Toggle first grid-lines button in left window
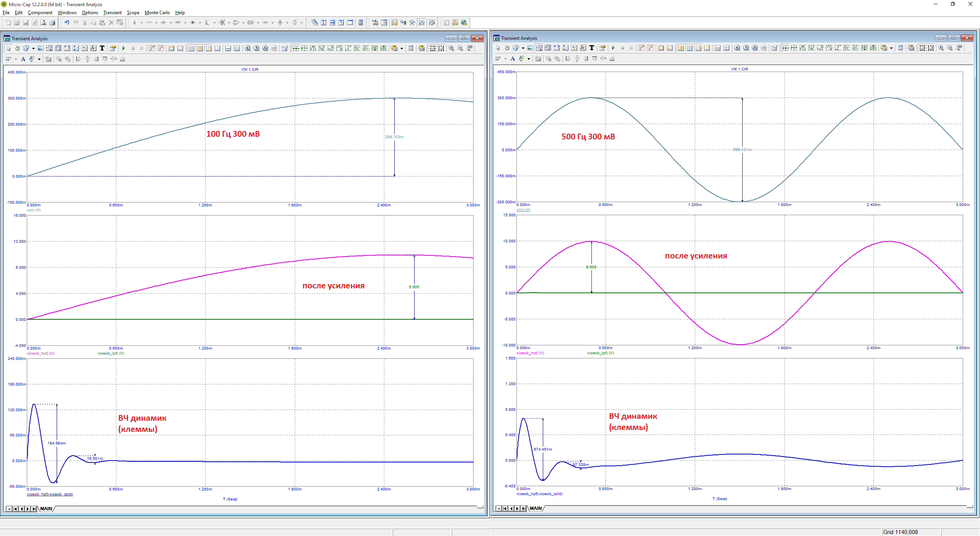The image size is (980, 536). point(191,48)
